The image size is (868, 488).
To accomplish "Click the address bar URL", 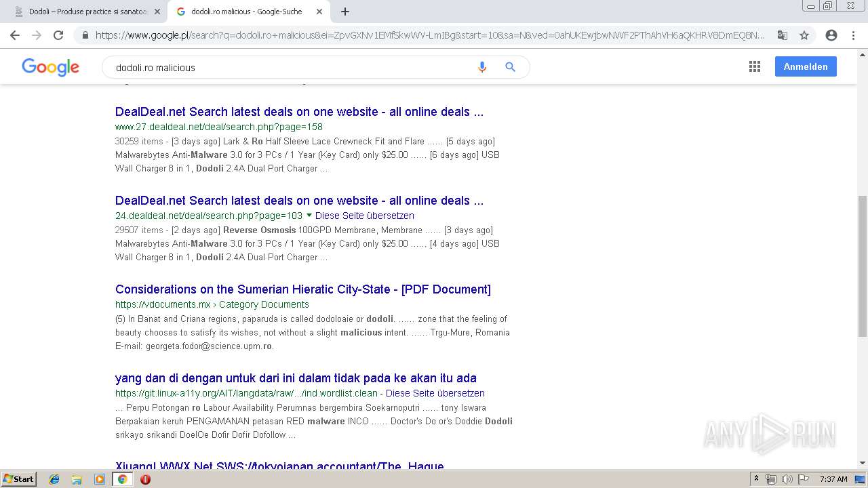I will click(x=430, y=35).
